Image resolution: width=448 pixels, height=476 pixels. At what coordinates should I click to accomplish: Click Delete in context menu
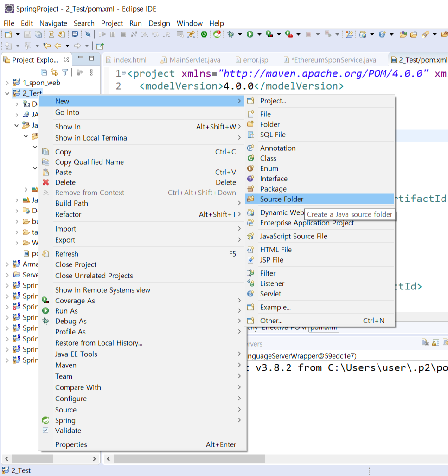(x=142, y=182)
